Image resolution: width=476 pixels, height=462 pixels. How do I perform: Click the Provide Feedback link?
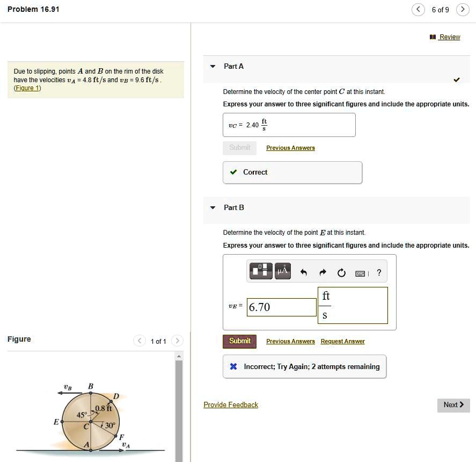231,405
